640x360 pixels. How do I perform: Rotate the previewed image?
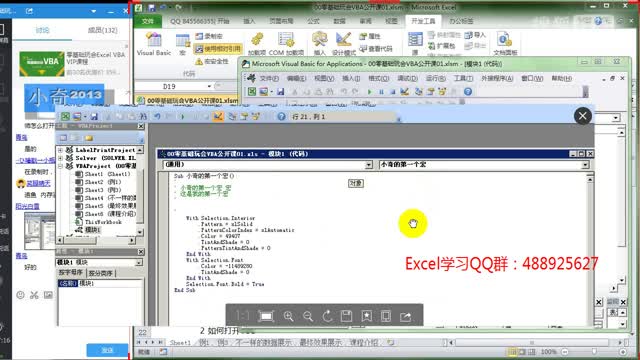tap(327, 316)
